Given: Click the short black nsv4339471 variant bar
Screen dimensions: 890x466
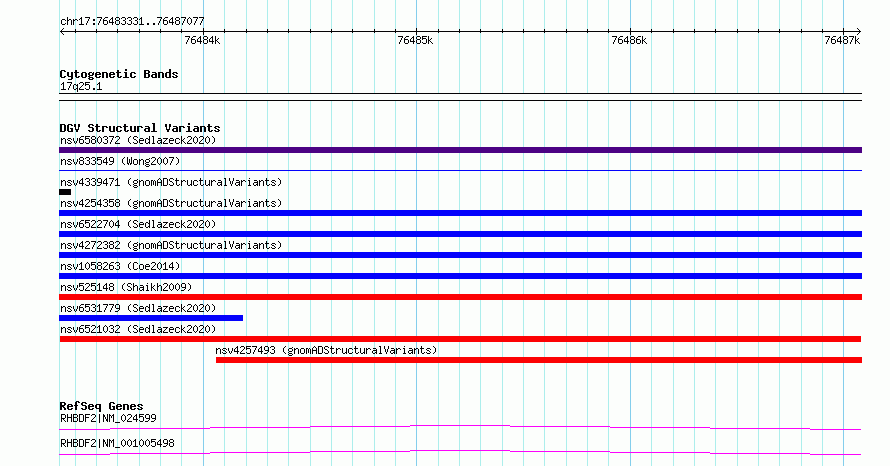Looking at the screenshot, I should [x=65, y=192].
